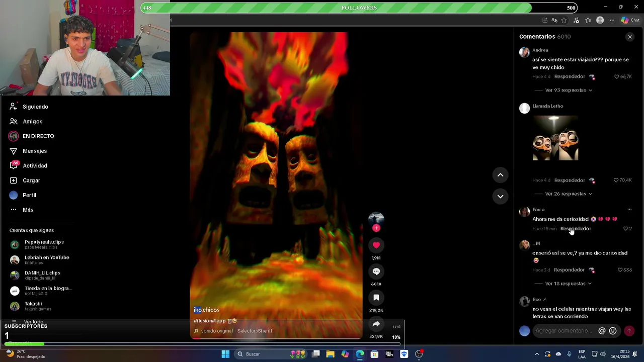Reply to Parca's comment
Image resolution: width=644 pixels, height=362 pixels.
click(x=576, y=229)
